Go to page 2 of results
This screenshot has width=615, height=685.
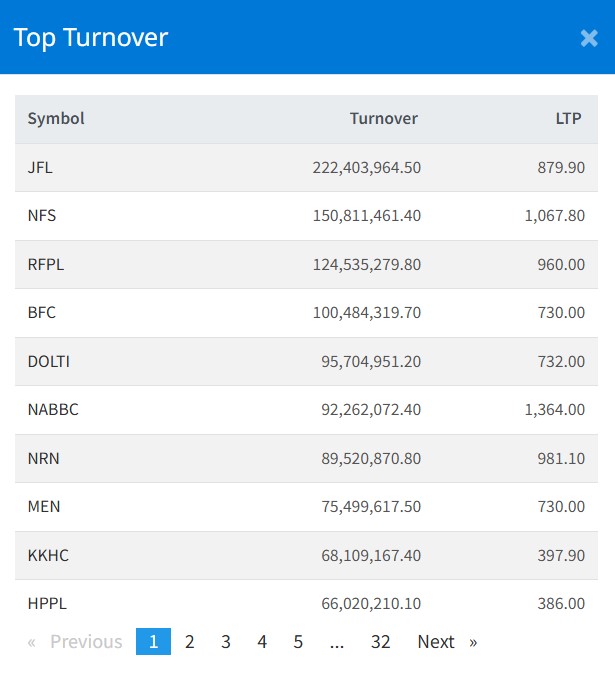(x=189, y=642)
